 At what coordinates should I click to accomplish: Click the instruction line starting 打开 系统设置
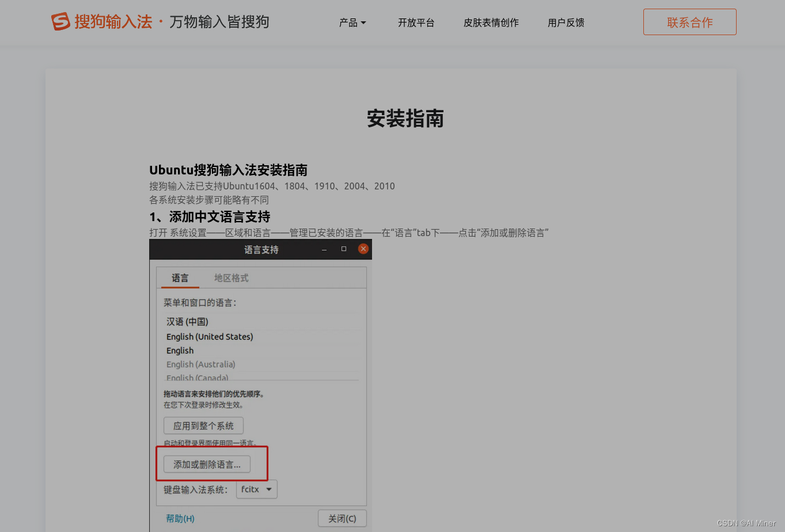(349, 233)
